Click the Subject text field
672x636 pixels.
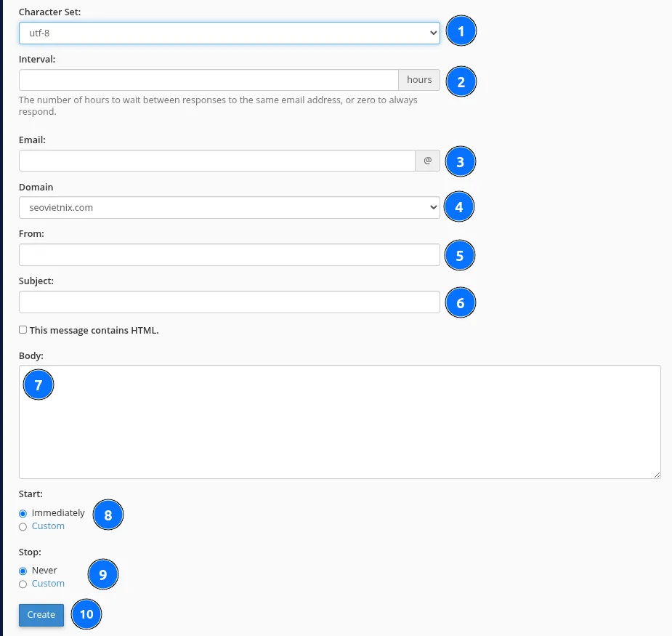click(229, 302)
